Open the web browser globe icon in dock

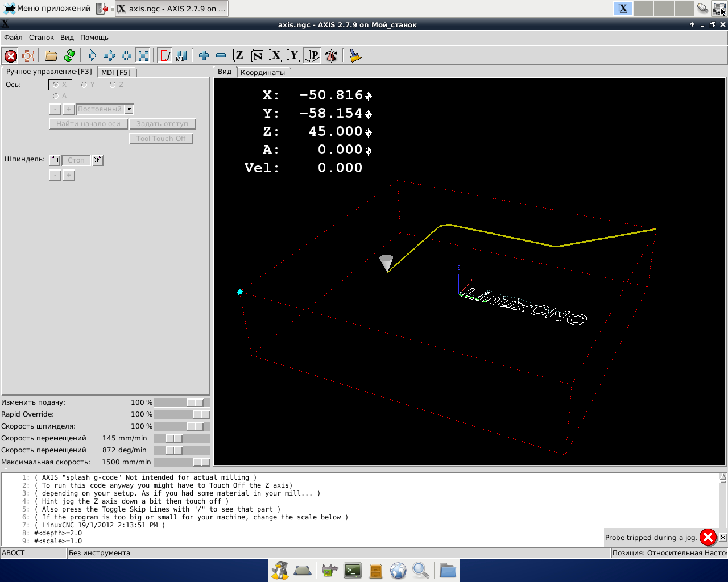pyautogui.click(x=398, y=570)
